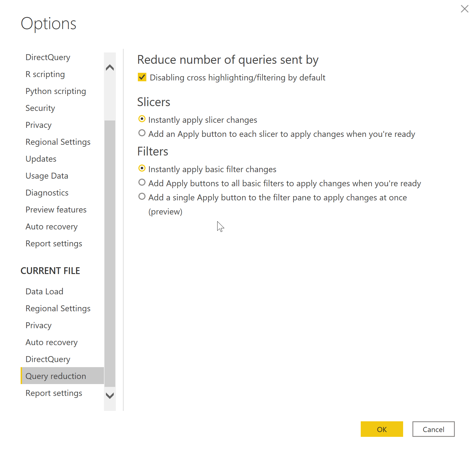Open DirectQuery under Current File heading
Screen dimensions: 476x458
pyautogui.click(x=48, y=359)
